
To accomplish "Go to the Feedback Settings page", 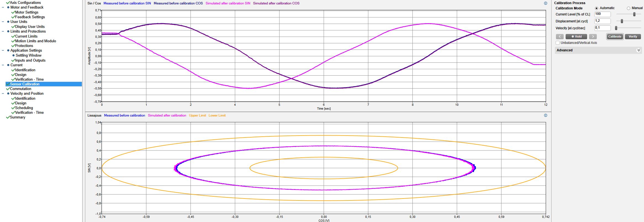I will (30, 17).
